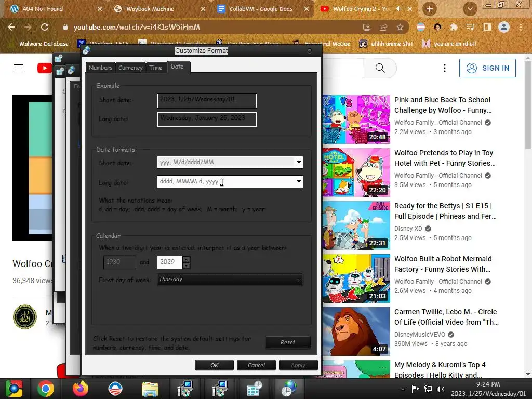Switch to the Numbers tab
This screenshot has width=532, height=399.
tap(100, 68)
